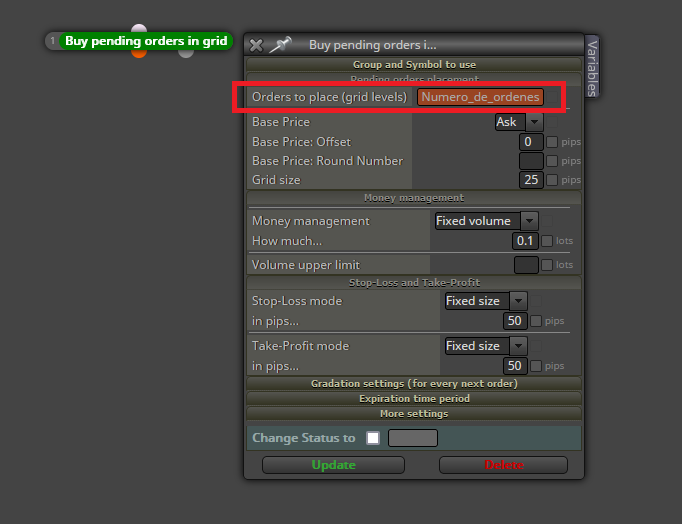Open the Fixed volume money management dropdown

pyautogui.click(x=487, y=221)
